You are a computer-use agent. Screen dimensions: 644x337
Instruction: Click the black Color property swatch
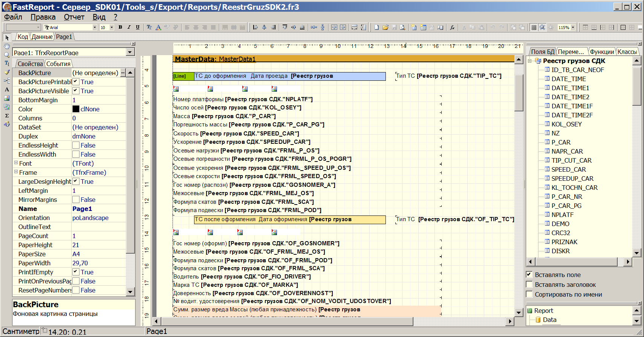coord(76,109)
